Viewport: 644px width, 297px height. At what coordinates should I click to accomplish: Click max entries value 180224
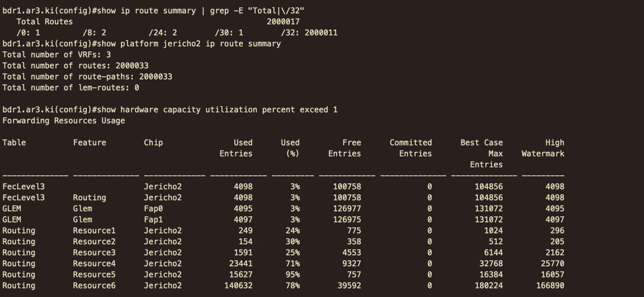tap(489, 285)
